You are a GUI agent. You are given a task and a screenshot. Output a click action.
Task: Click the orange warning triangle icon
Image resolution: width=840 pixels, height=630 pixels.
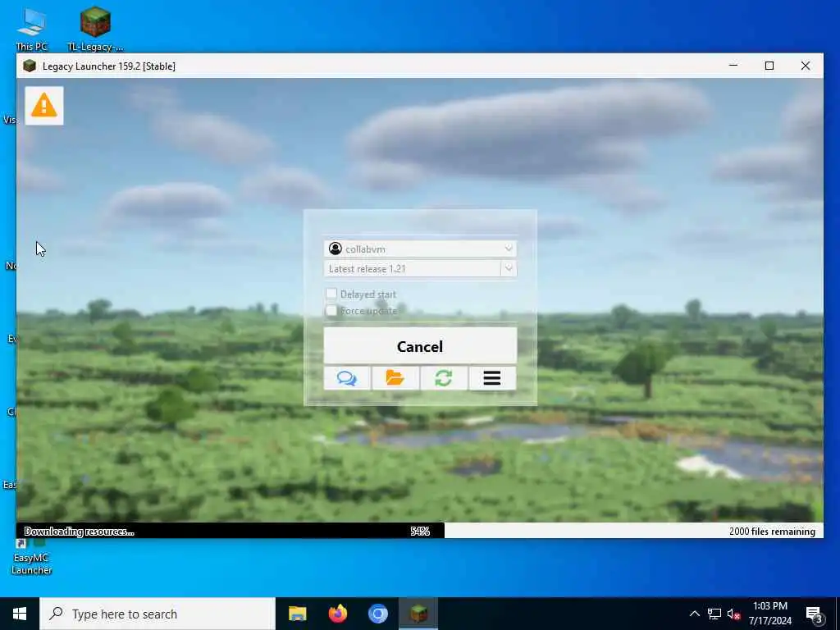click(44, 106)
